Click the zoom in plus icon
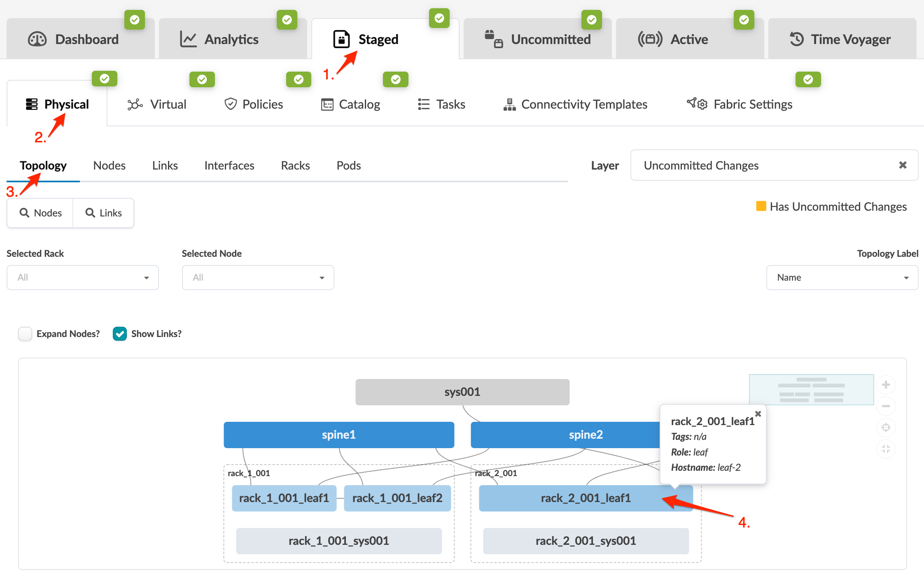This screenshot has height=572, width=924. [x=886, y=385]
